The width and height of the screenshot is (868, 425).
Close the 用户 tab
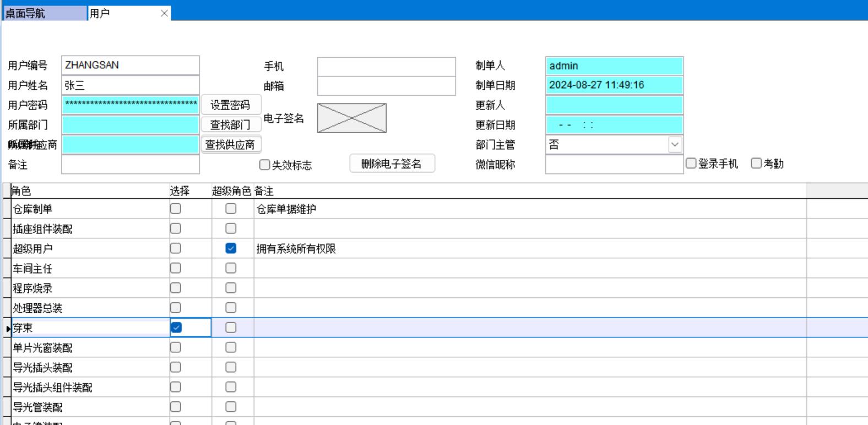pos(164,13)
